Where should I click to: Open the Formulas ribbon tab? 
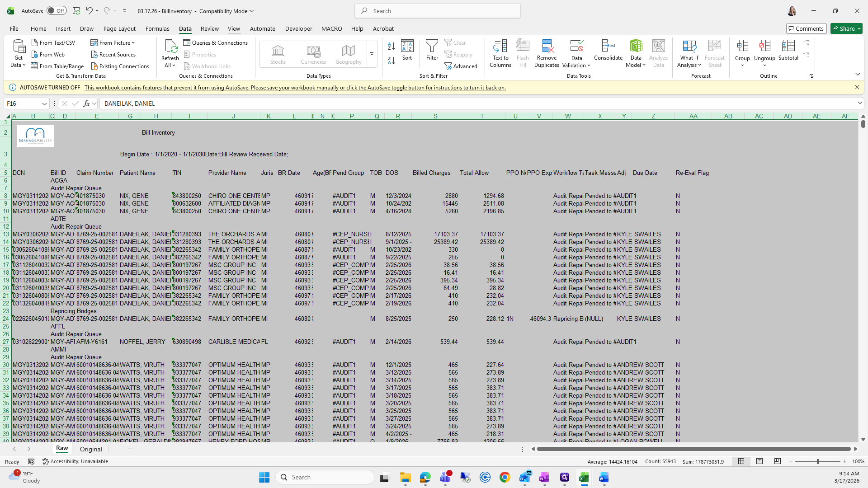157,28
